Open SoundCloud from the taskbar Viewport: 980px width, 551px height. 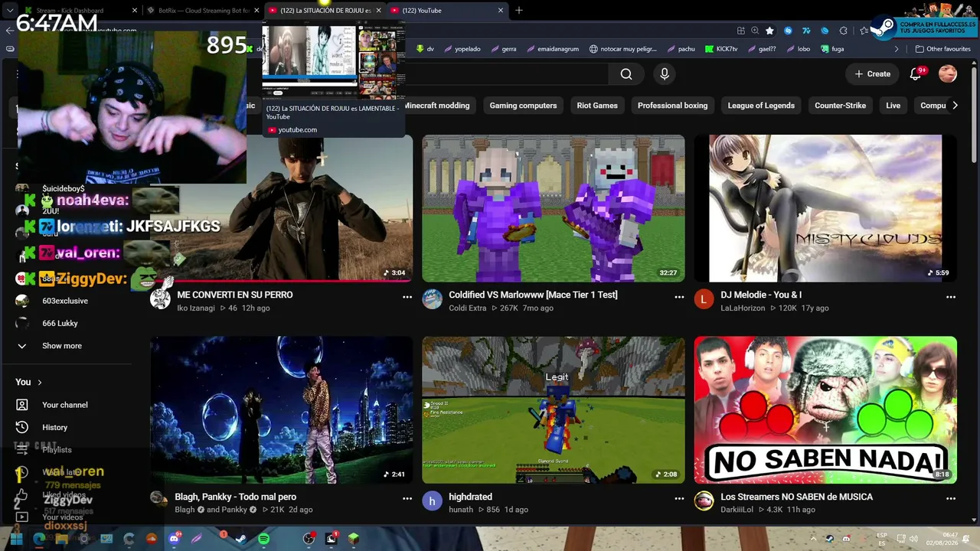[x=152, y=539]
